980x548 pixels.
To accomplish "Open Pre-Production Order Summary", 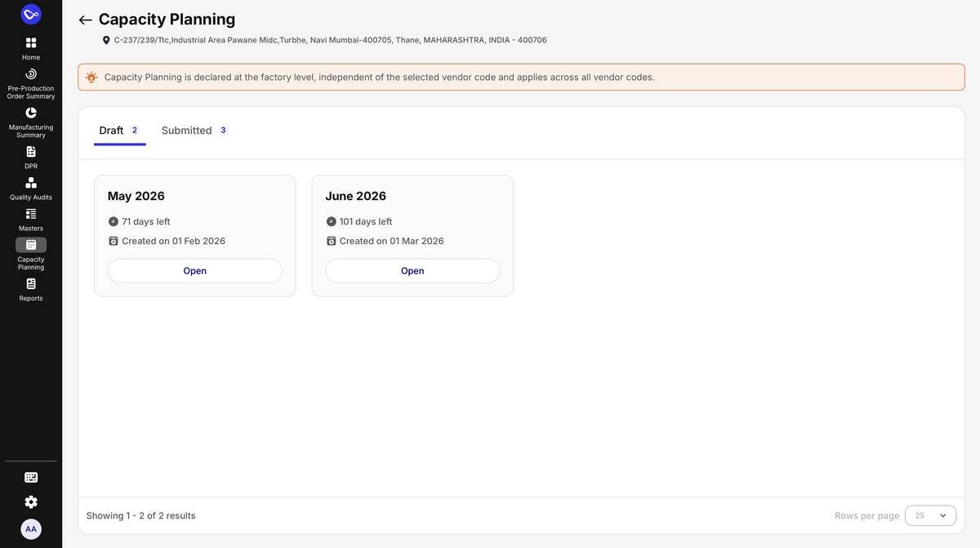I will point(31,84).
